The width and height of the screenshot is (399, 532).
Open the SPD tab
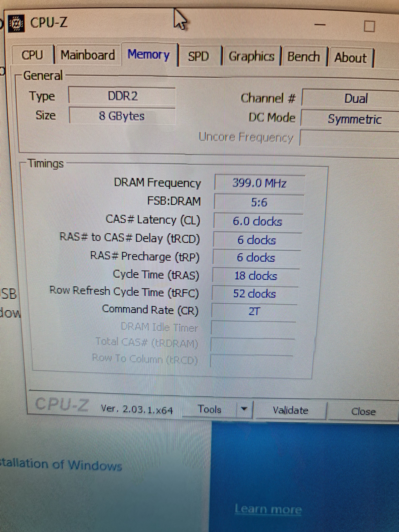[x=198, y=57]
